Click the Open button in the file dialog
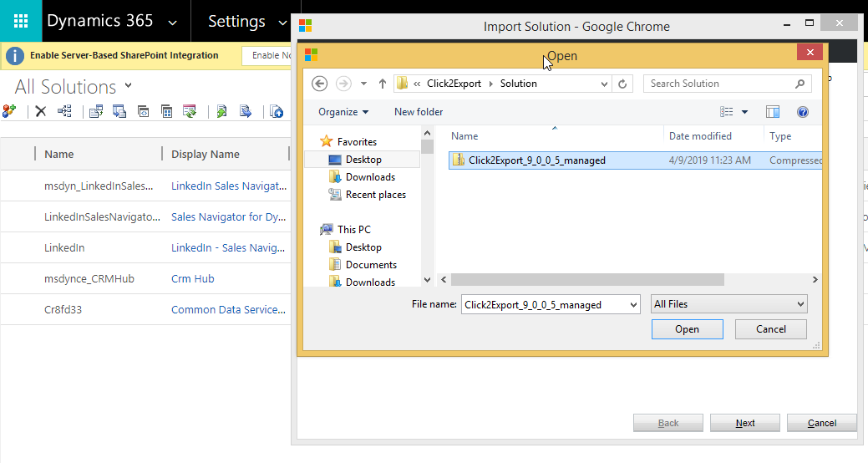The image size is (868, 463). click(x=687, y=329)
